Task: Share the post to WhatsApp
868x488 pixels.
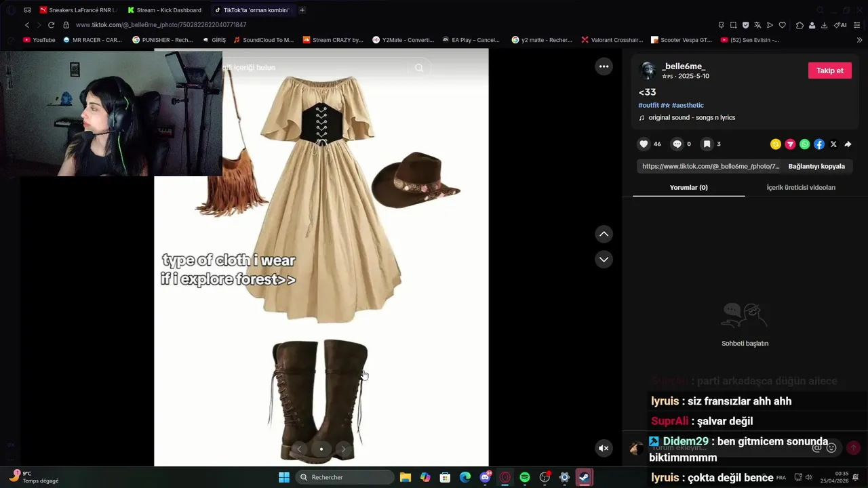Action: [804, 144]
